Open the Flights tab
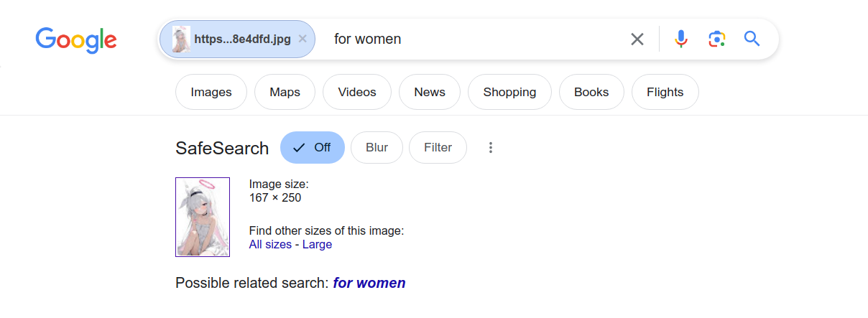 [x=665, y=92]
